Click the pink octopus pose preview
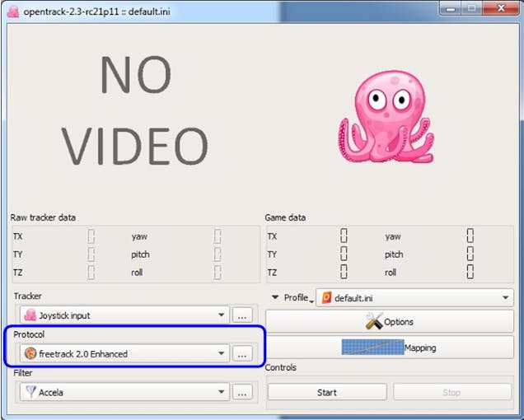 [386, 117]
